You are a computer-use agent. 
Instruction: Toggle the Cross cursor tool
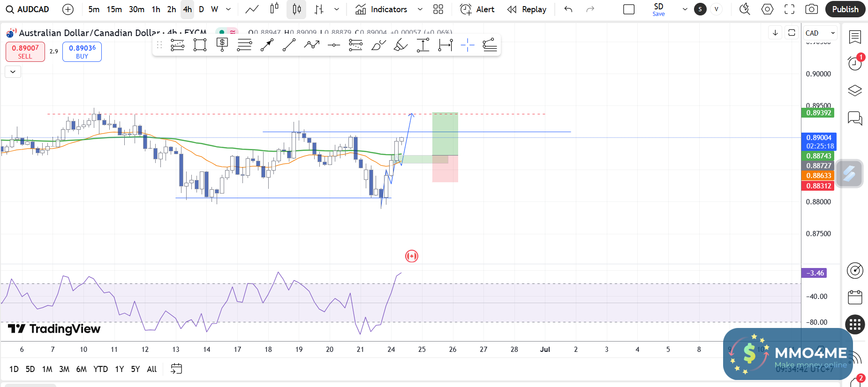[x=468, y=45]
